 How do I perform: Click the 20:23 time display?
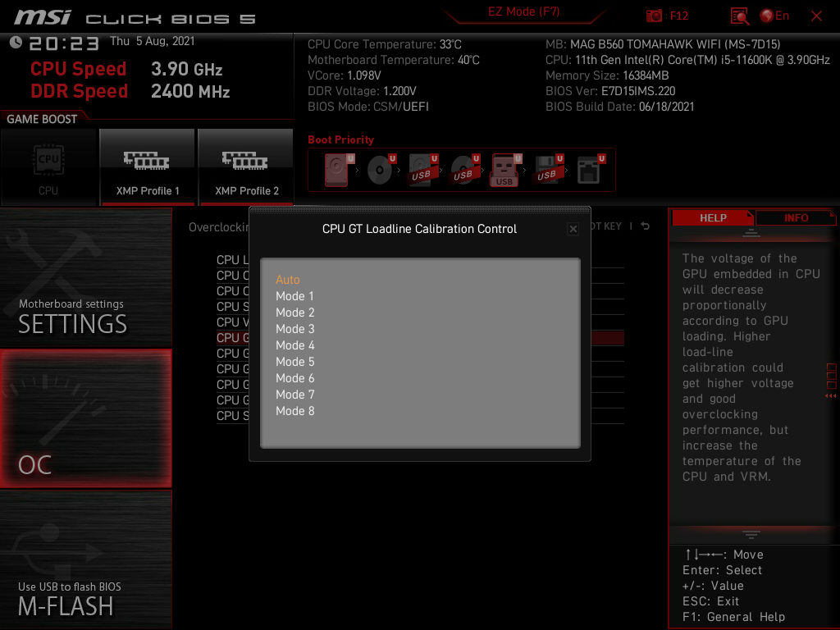coord(64,43)
